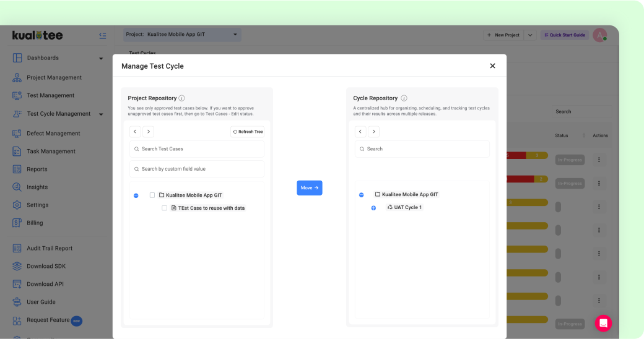Click the Project Management sidebar icon
The height and width of the screenshot is (339, 644).
[17, 77]
